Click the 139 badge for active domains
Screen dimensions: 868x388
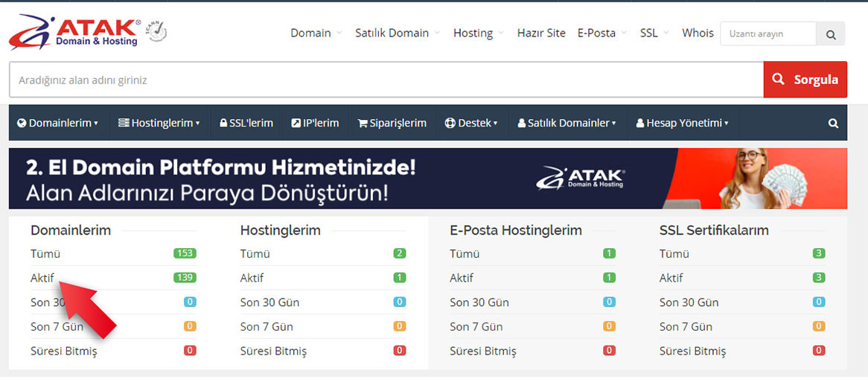(x=185, y=278)
